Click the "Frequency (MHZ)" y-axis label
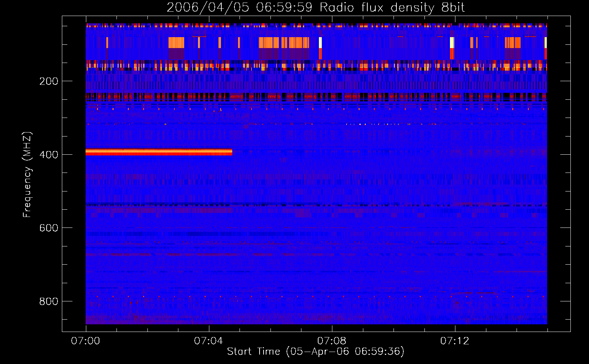This screenshot has height=364, width=589. 27,175
